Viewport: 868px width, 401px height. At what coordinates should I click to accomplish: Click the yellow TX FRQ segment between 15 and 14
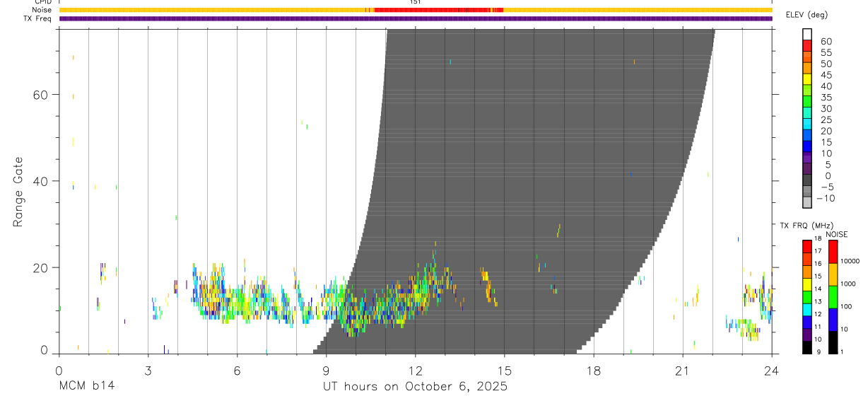pyautogui.click(x=807, y=284)
